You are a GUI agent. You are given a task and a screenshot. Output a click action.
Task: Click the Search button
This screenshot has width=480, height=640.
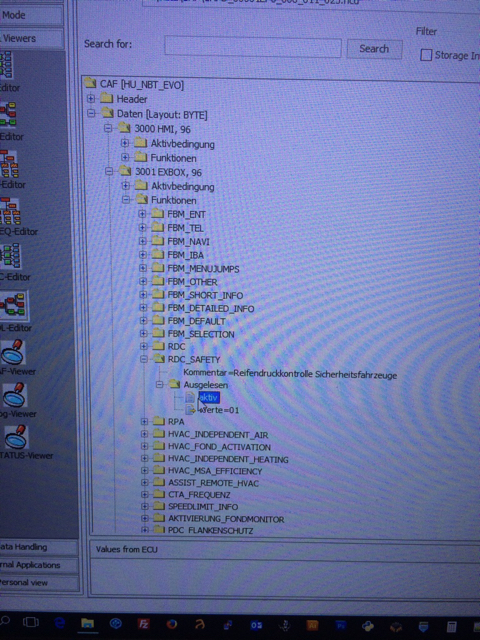(374, 49)
